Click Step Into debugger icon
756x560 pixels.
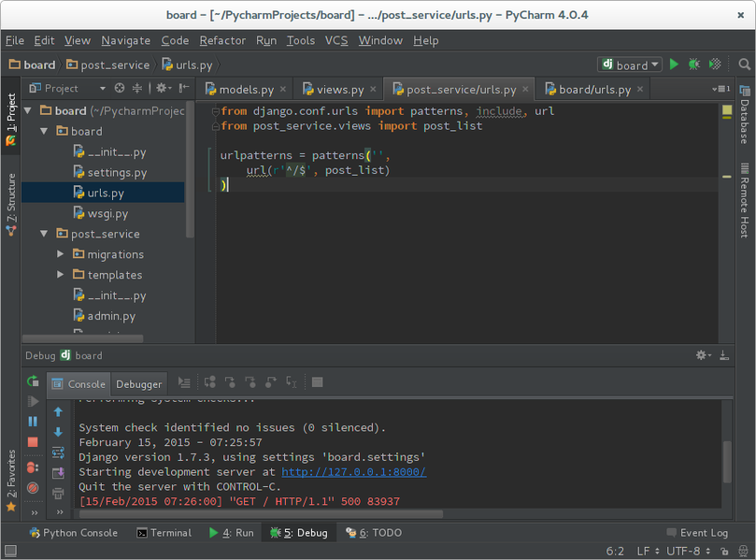(x=230, y=382)
